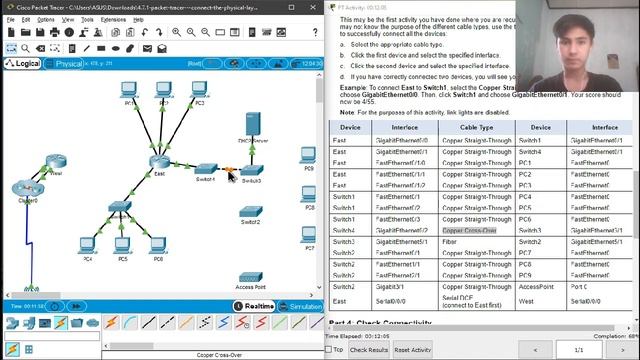640x360 pixels.
Task: Click the Reset Activity button
Action: point(413,350)
